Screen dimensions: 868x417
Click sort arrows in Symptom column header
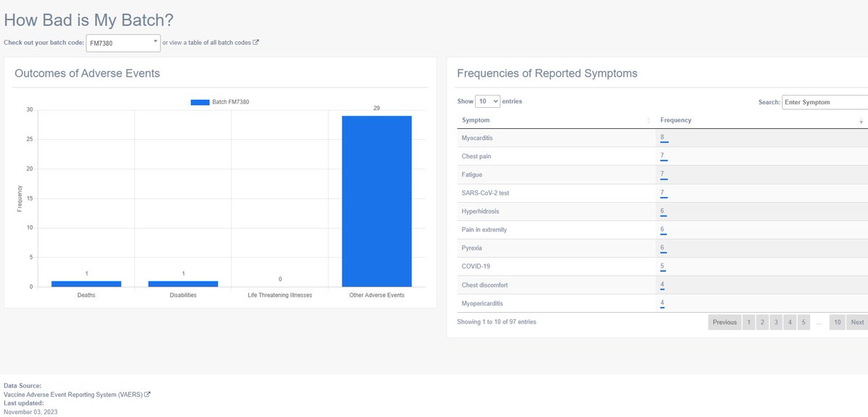tap(649, 120)
